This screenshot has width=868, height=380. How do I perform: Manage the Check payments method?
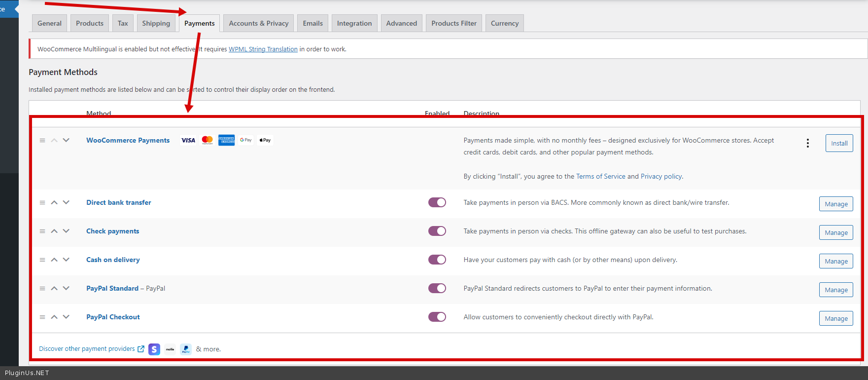point(836,233)
